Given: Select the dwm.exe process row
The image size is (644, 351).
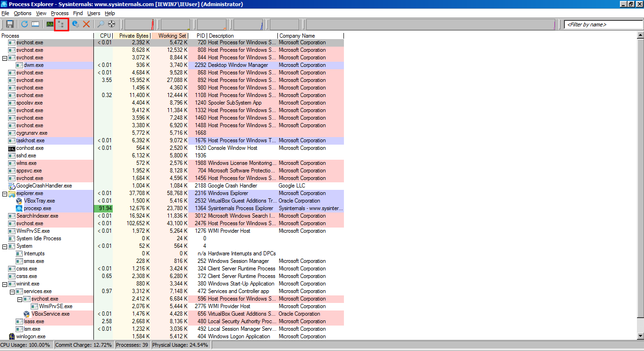Looking at the screenshot, I should (172, 65).
